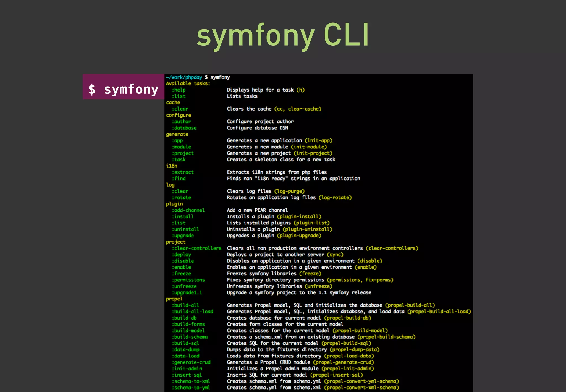Select the ':build-sql' task name
This screenshot has height=392, width=566.
[185, 343]
